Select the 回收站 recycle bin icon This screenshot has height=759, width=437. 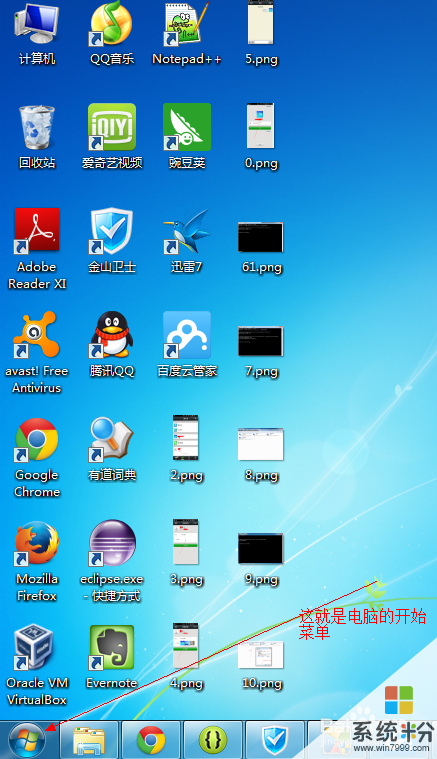point(37,128)
